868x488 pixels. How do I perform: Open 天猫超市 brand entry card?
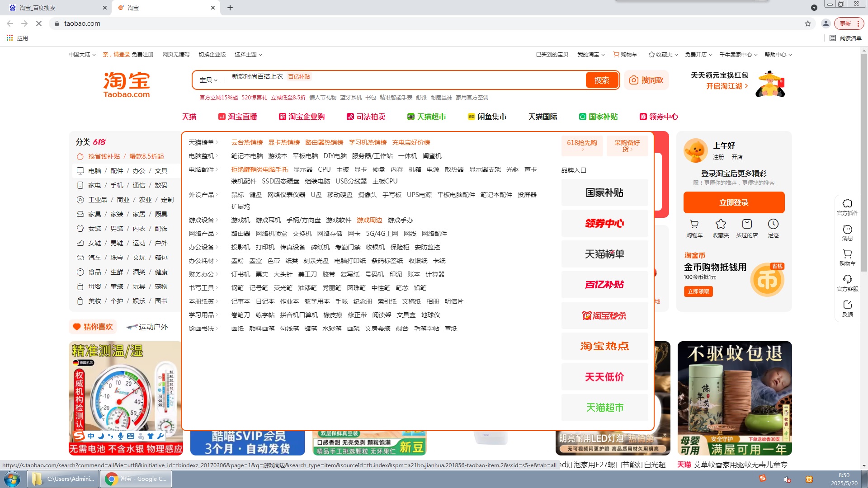pos(604,408)
